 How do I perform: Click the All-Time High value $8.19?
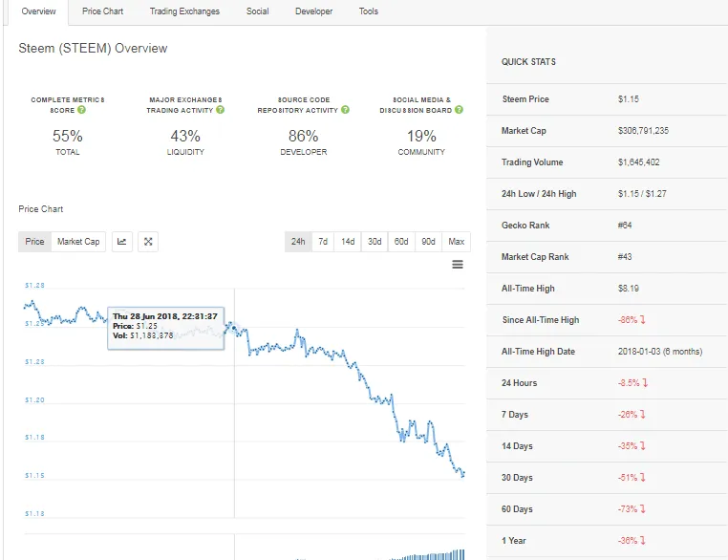[629, 289]
